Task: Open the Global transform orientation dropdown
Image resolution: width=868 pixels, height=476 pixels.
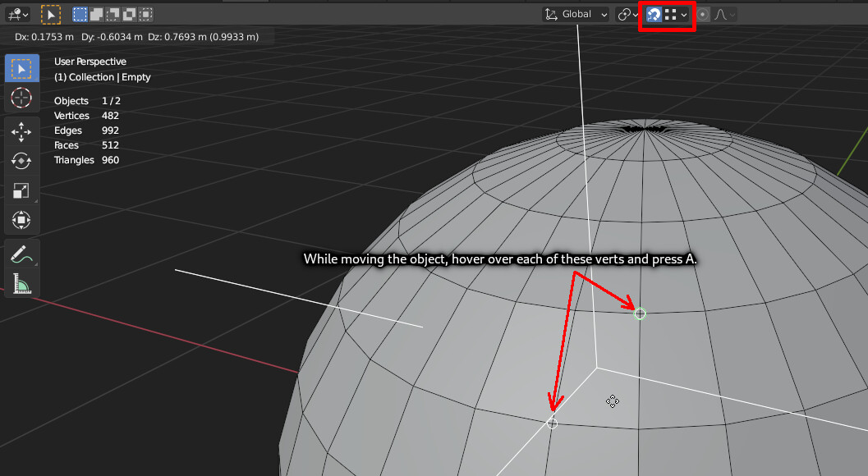Action: pyautogui.click(x=575, y=14)
